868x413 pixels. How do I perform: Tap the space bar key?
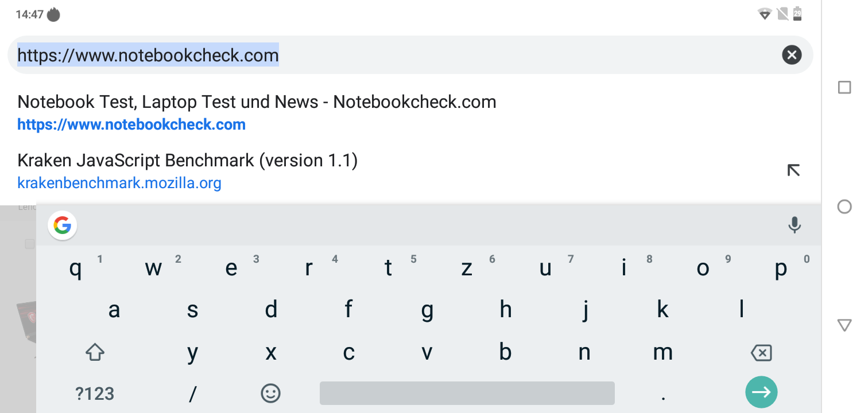[467, 393]
